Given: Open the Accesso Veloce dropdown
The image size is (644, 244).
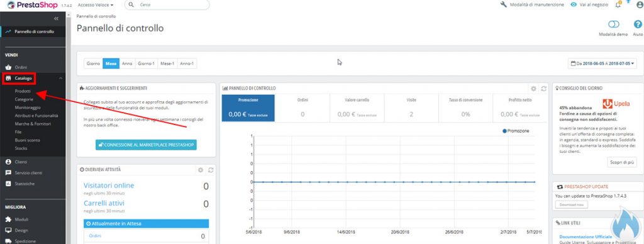Looking at the screenshot, I should coord(96,5).
